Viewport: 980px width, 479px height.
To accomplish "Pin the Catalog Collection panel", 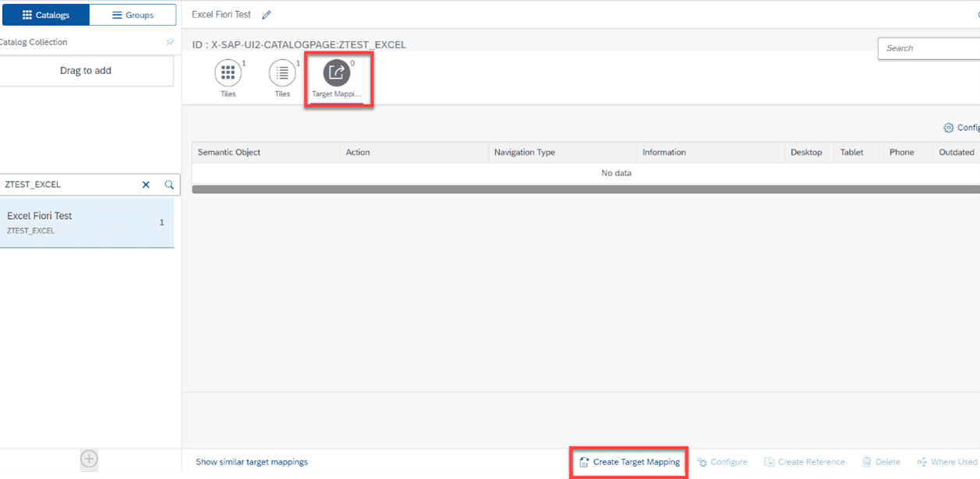I will click(x=170, y=41).
